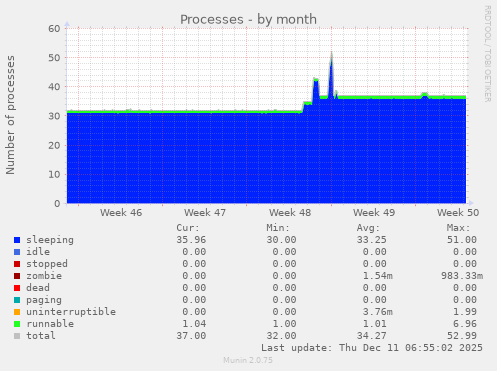Click the 'Min:' column header
Viewport: 497px width, 371px height.
tap(278, 228)
